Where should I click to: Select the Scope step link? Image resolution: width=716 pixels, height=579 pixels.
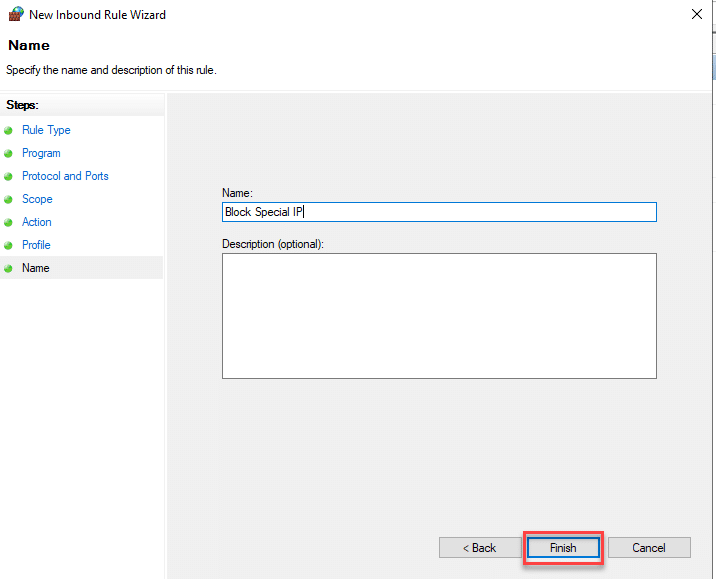click(x=37, y=199)
